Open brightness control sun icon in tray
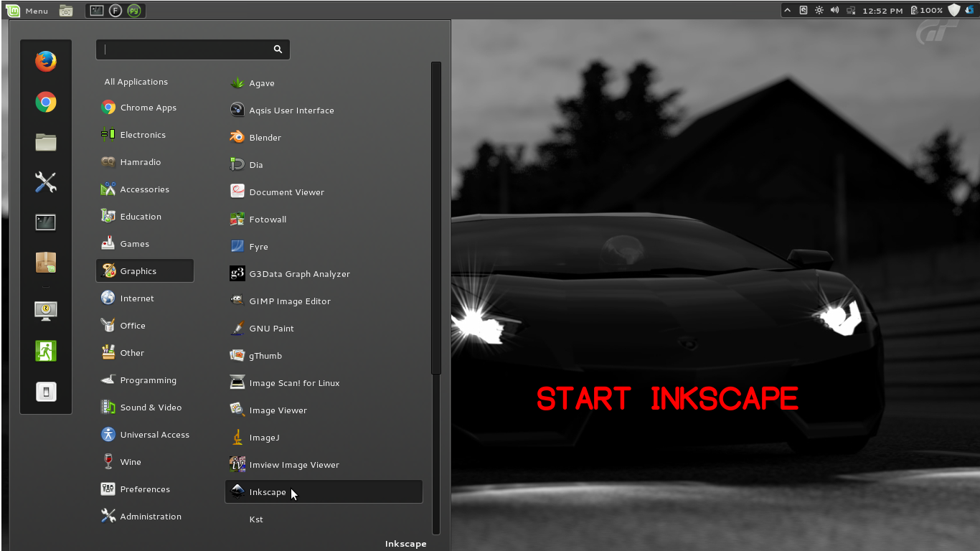The image size is (980, 551). coord(819,10)
